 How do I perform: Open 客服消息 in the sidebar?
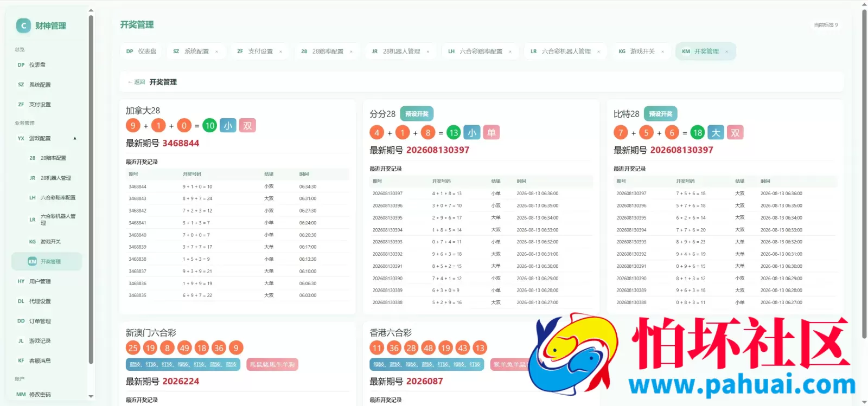47,360
